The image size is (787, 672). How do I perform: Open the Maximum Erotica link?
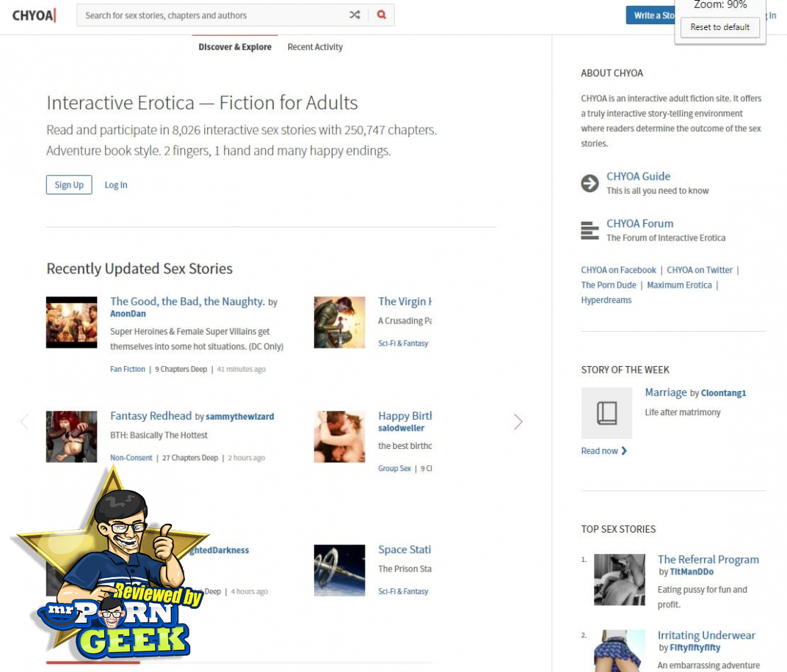[679, 285]
